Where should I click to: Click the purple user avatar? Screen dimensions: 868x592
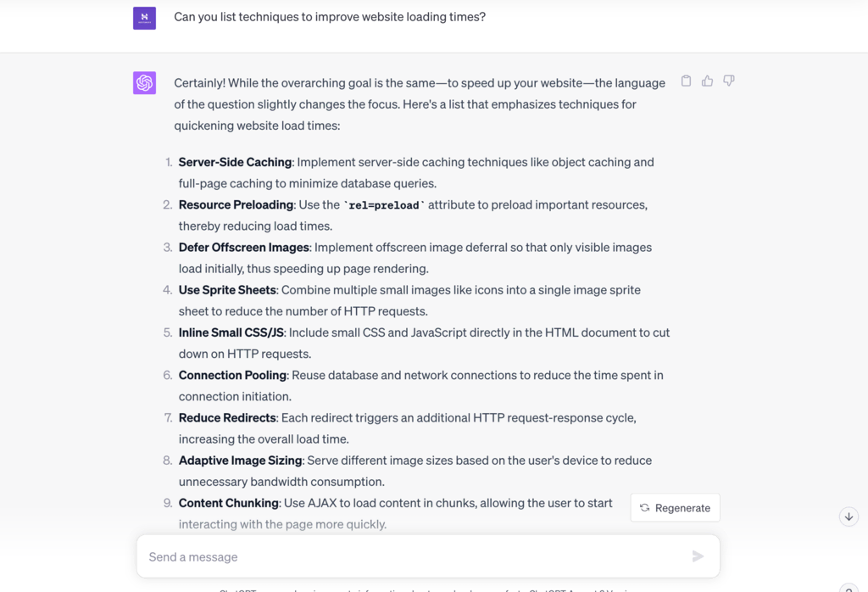pos(144,18)
